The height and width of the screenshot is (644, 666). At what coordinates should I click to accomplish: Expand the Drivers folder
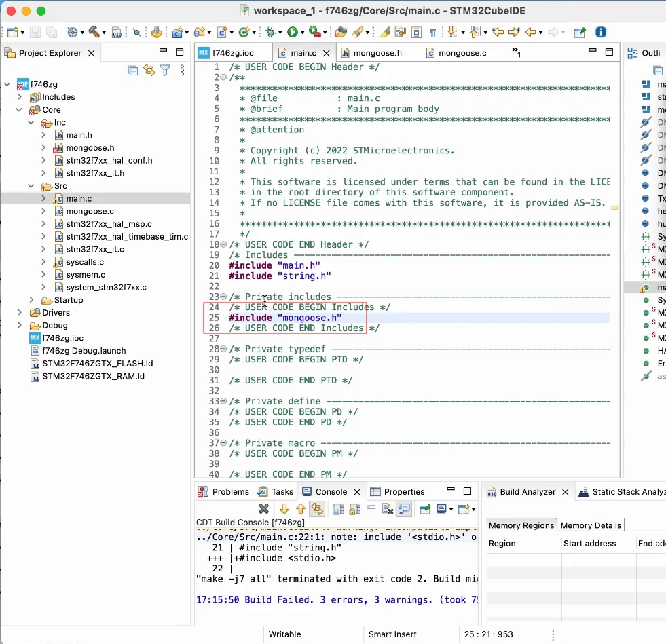click(20, 313)
